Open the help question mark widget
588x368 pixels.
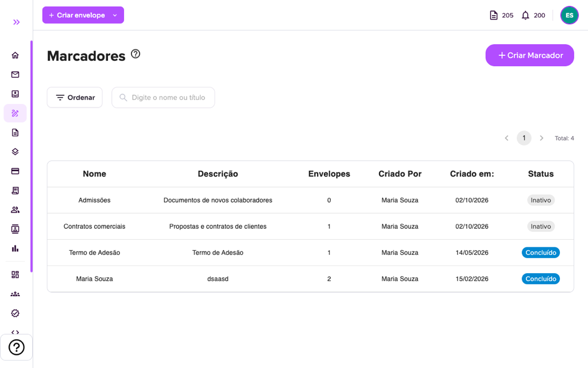click(17, 347)
